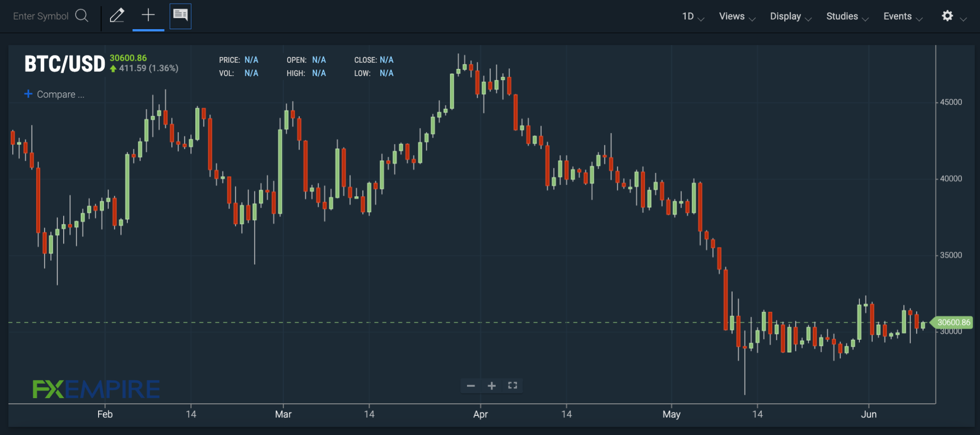Zoom out with the minus icon

tap(471, 386)
